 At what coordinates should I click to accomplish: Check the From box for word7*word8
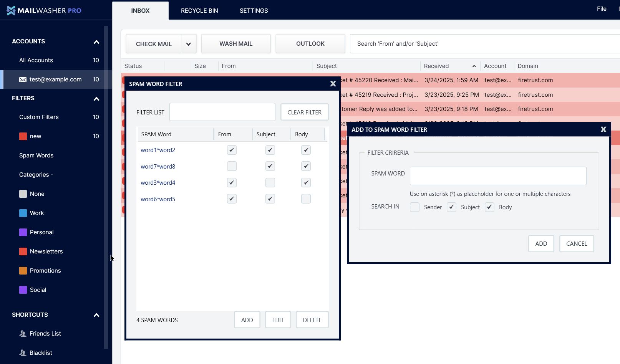(232, 166)
